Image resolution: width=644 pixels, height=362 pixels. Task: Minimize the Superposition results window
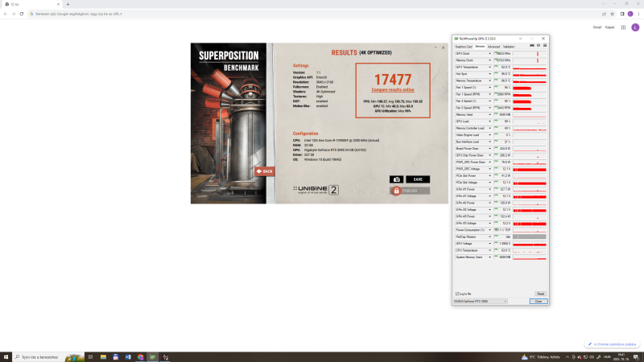point(436,47)
